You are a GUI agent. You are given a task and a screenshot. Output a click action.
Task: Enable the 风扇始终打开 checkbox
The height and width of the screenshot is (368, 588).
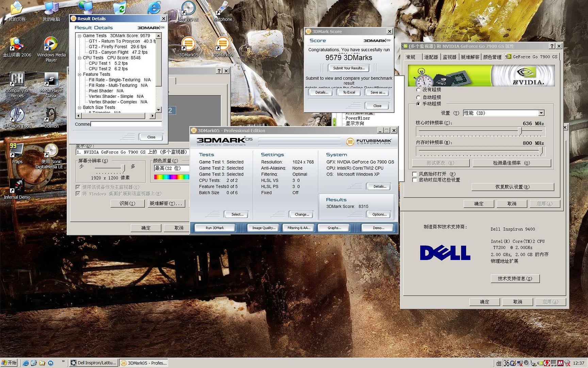[414, 174]
